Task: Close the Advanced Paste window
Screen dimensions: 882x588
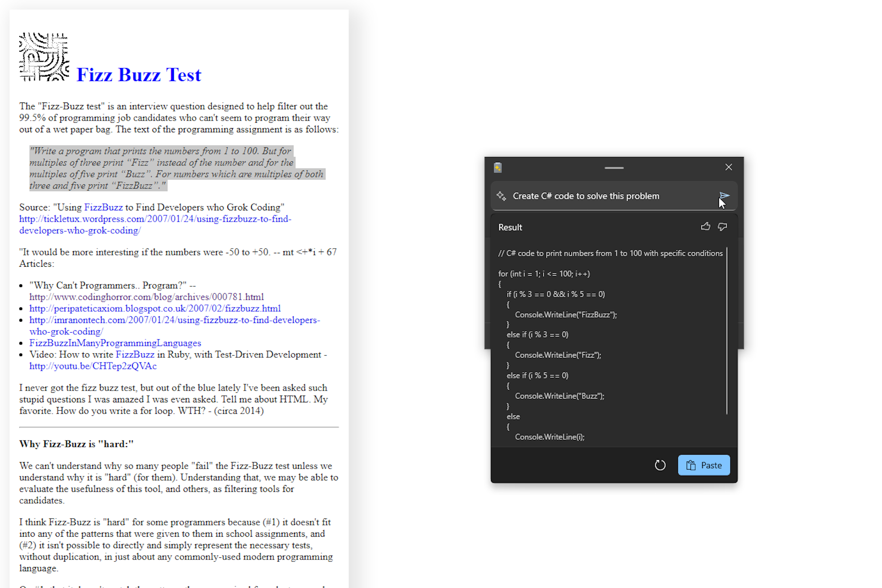Action: point(729,167)
